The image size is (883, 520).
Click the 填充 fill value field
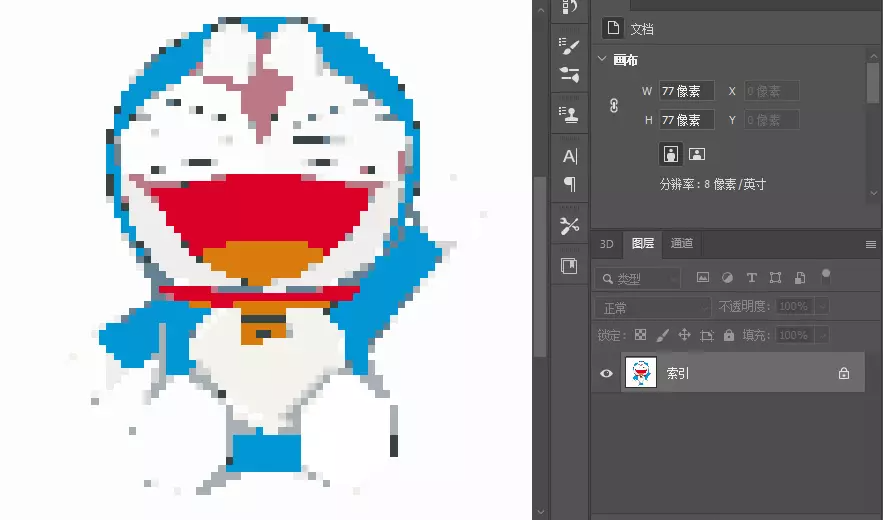pyautogui.click(x=793, y=335)
